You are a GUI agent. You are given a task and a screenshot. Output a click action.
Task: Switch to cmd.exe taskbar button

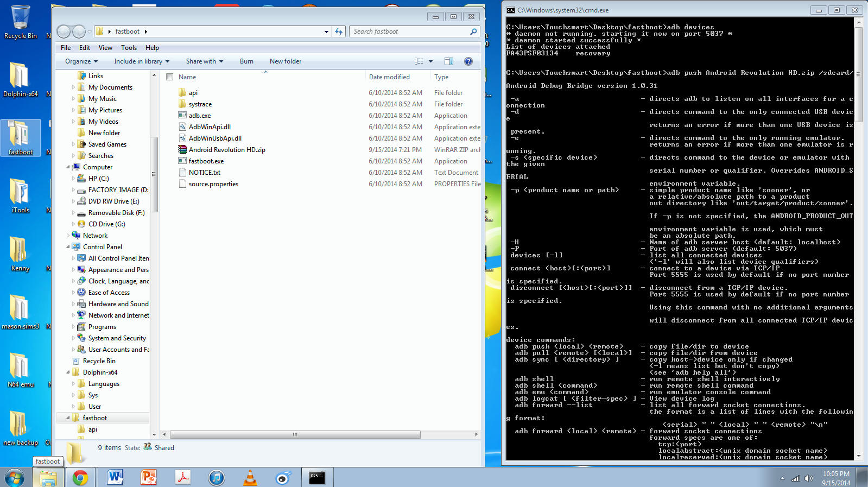(x=317, y=478)
